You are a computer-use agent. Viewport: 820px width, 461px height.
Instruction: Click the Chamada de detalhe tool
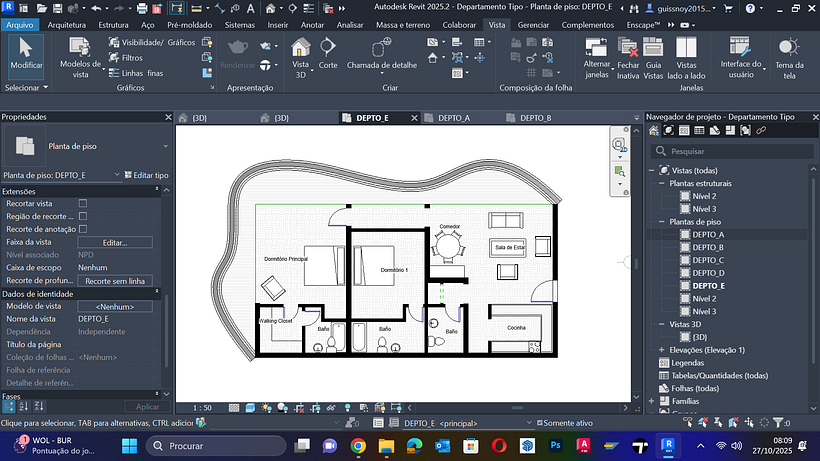381,53
